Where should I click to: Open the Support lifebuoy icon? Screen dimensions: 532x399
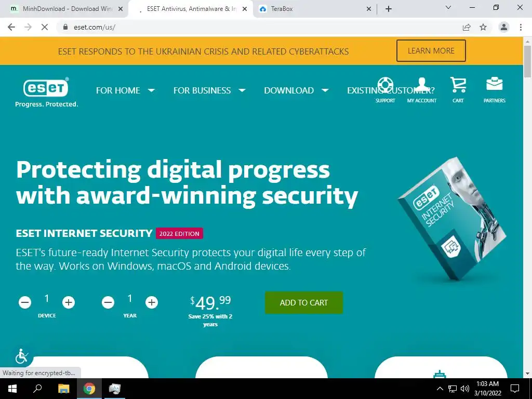click(385, 85)
